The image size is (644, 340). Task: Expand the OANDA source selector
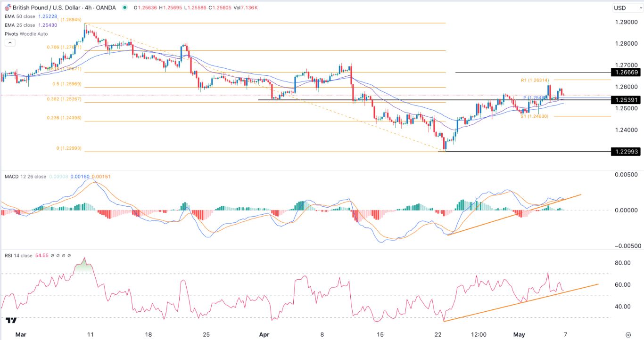click(x=106, y=8)
